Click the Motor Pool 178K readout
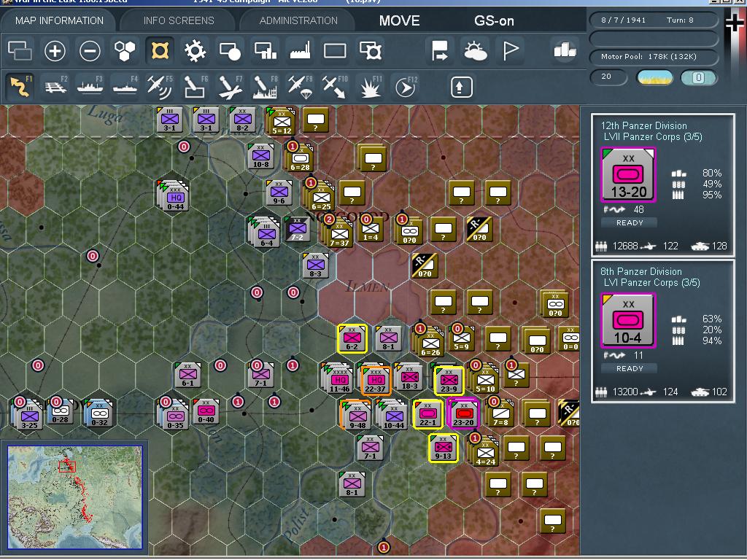The image size is (747, 560). click(653, 57)
